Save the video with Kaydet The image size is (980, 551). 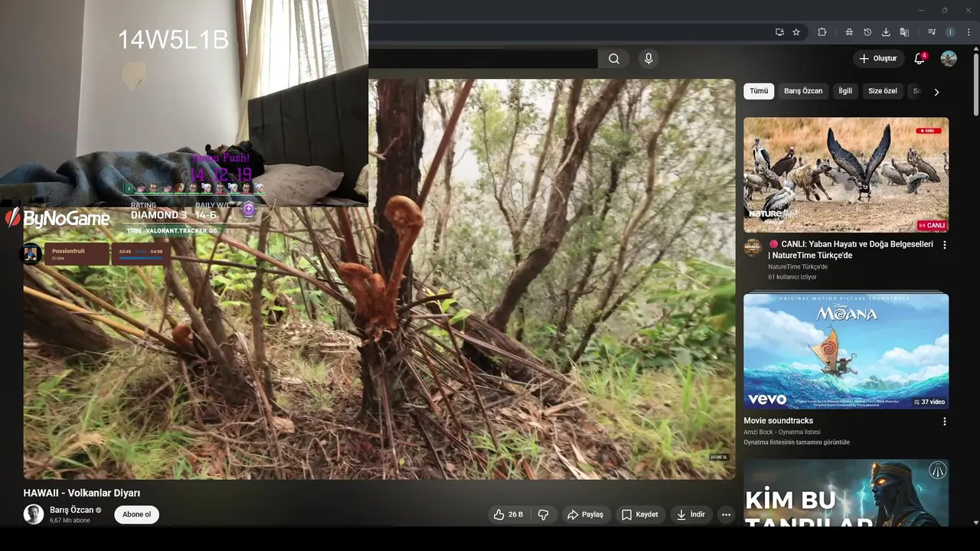(x=639, y=514)
